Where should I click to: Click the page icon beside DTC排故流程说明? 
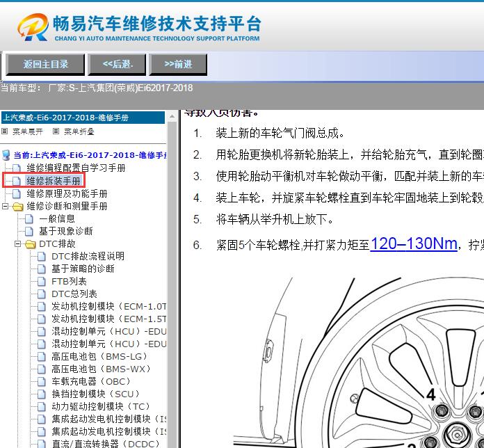tap(41, 257)
